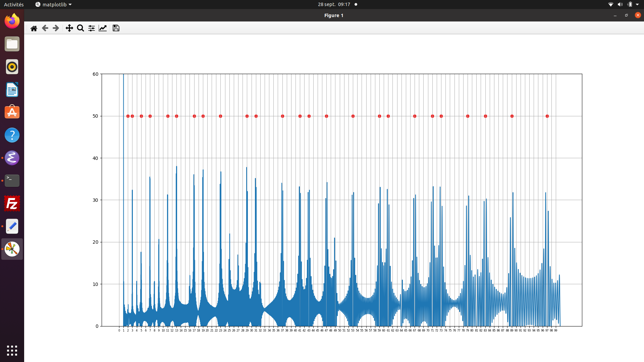Reset plot to original home view
Screen dimensions: 644x362
[x=34, y=28]
